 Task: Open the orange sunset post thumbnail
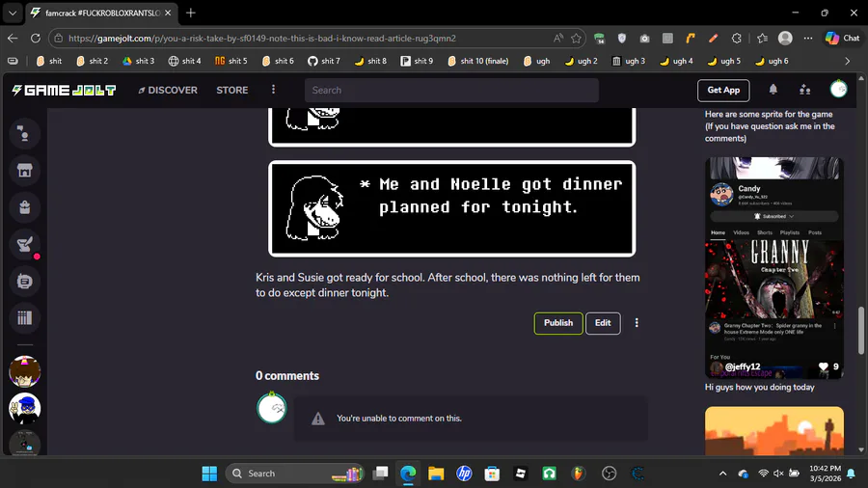(773, 431)
